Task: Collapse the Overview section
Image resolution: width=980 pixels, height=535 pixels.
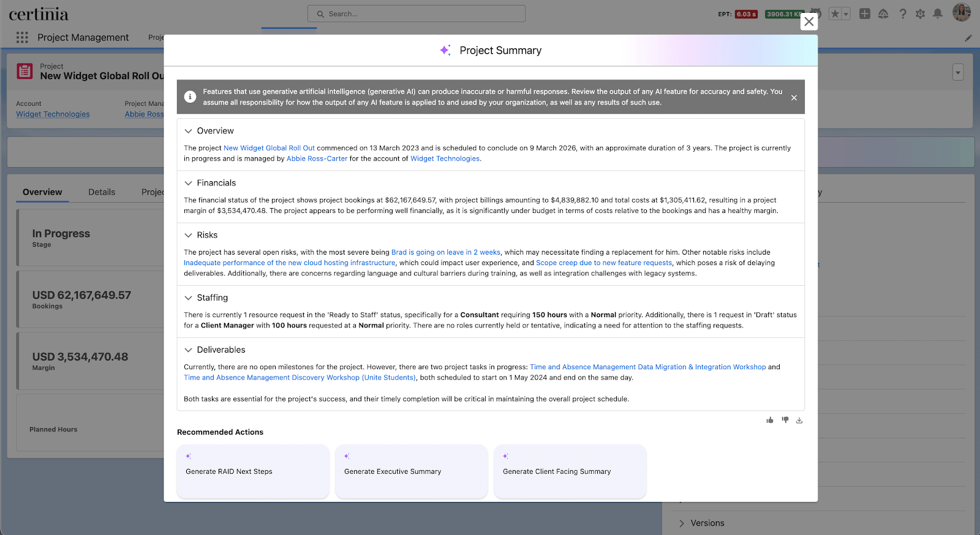Action: 189,131
